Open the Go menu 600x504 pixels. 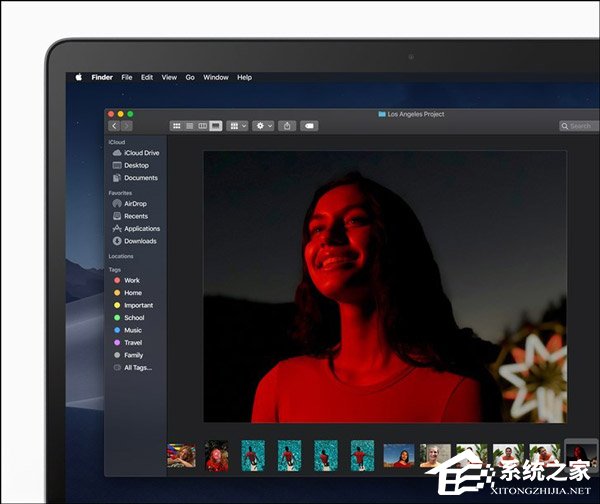click(x=190, y=77)
